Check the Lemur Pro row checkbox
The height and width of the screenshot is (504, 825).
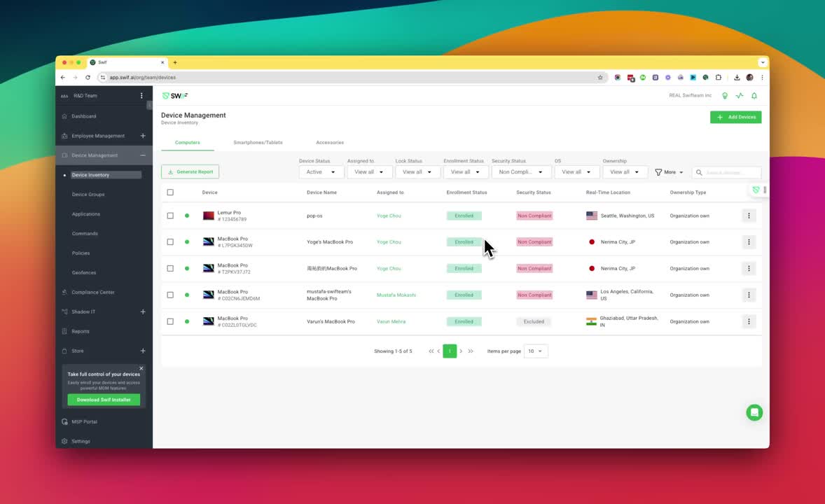click(x=170, y=216)
